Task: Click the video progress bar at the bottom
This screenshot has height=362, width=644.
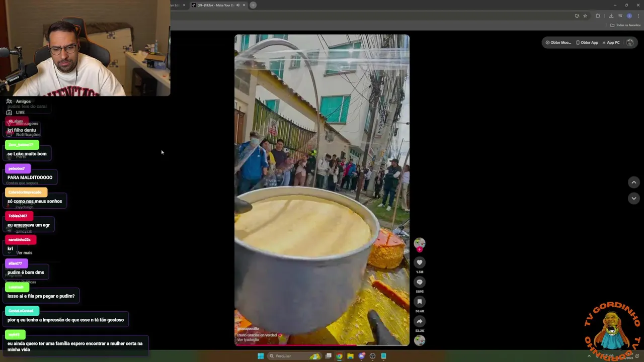Action: point(322,345)
